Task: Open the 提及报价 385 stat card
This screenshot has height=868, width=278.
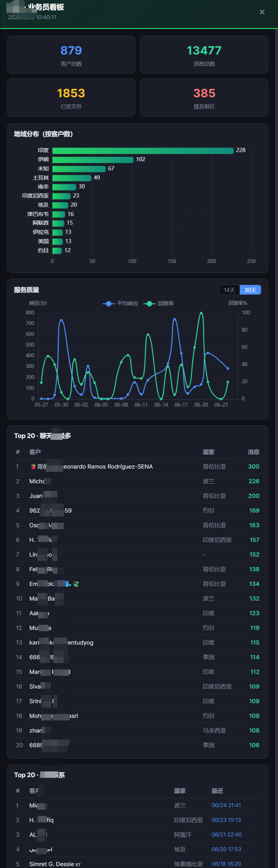Action: [204, 97]
